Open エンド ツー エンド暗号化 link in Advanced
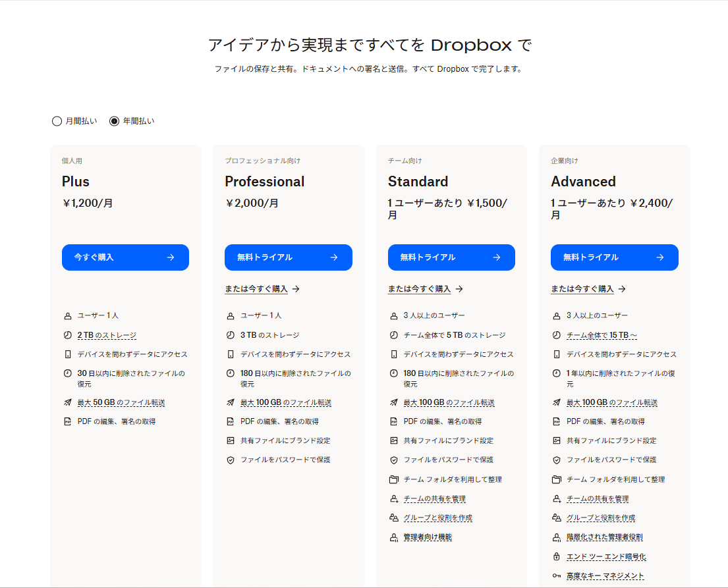Image resolution: width=728 pixels, height=588 pixels. 606,556
